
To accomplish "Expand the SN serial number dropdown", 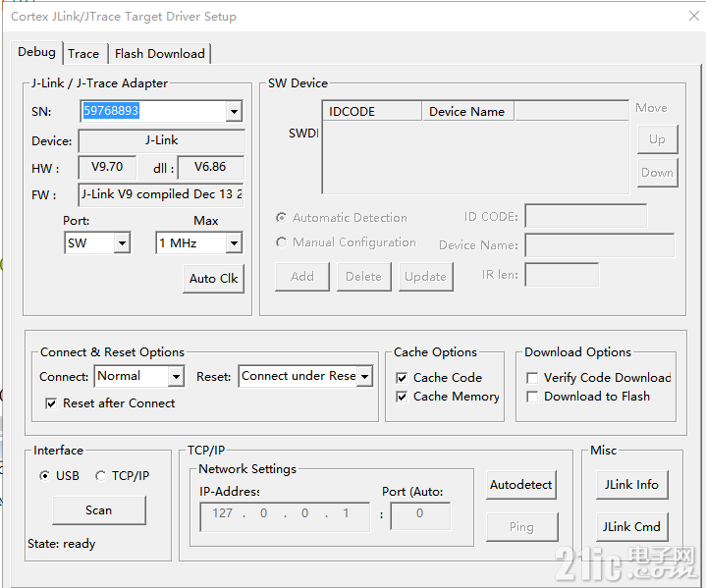I will tap(234, 111).
